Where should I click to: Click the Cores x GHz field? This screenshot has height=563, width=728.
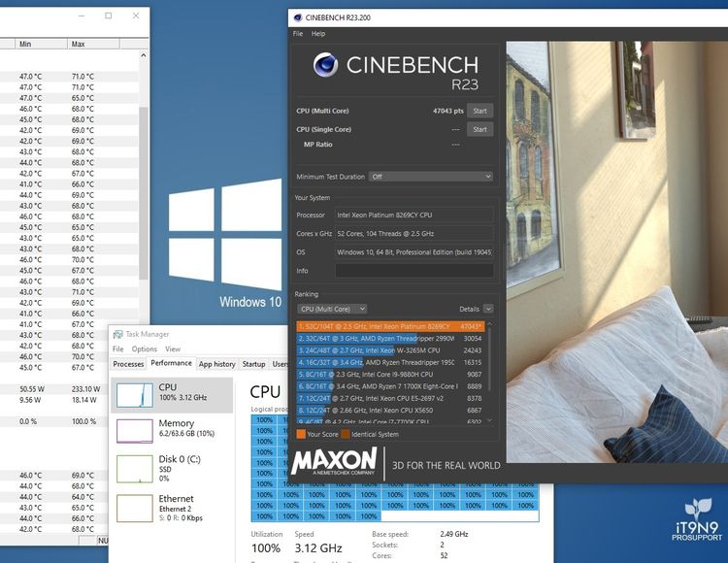414,234
